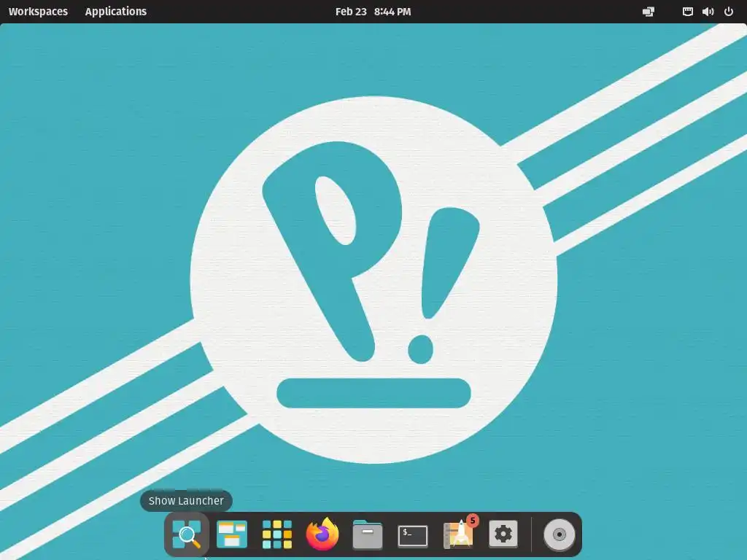Open Pop!_Shop rocket icon with badge
This screenshot has width=747, height=560.
[459, 533]
